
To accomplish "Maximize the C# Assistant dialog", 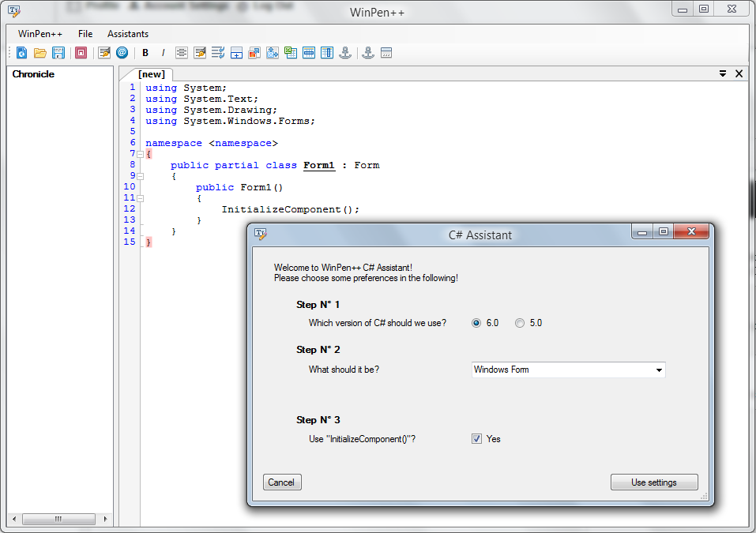I will point(664,232).
